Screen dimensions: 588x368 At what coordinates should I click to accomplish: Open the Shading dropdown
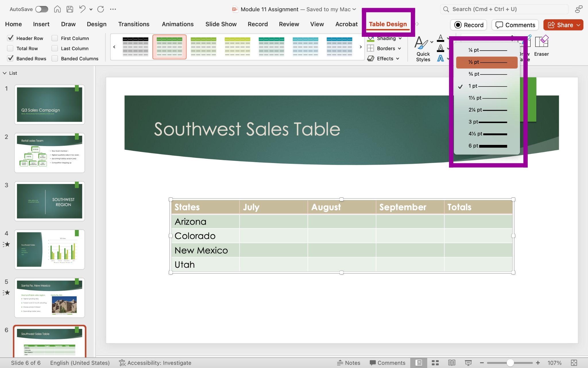pyautogui.click(x=385, y=38)
